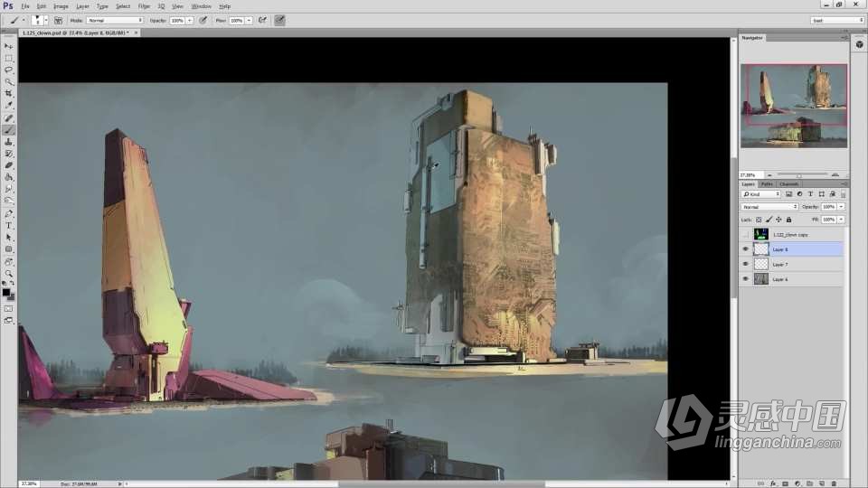Select the Paint Bucket tool

8,177
